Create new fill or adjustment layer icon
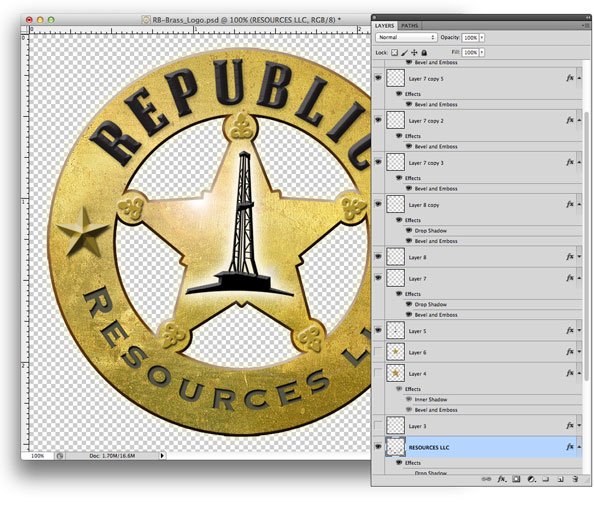Screen dimensions: 594x518 pyautogui.click(x=531, y=479)
